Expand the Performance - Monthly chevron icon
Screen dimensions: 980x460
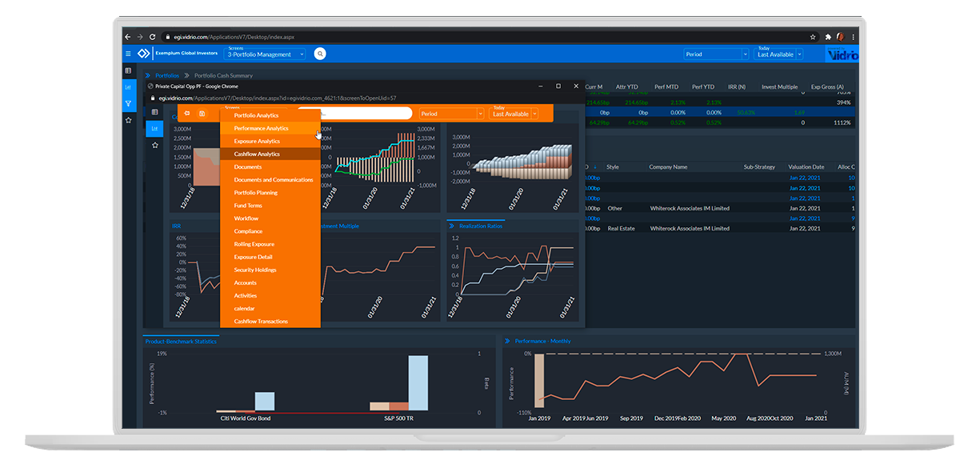point(508,341)
